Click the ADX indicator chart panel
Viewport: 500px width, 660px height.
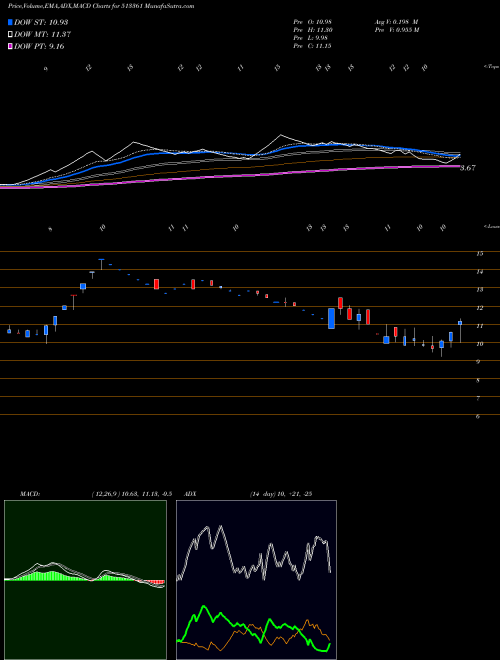[x=256, y=580]
